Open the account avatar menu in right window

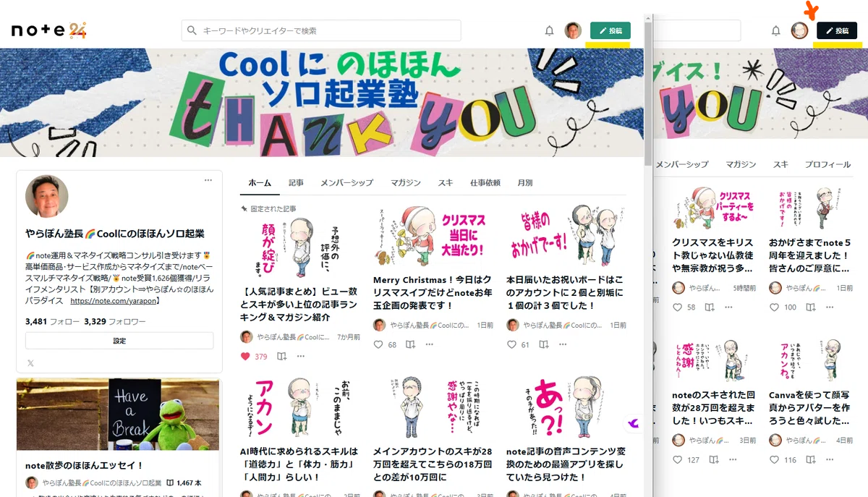click(x=799, y=30)
